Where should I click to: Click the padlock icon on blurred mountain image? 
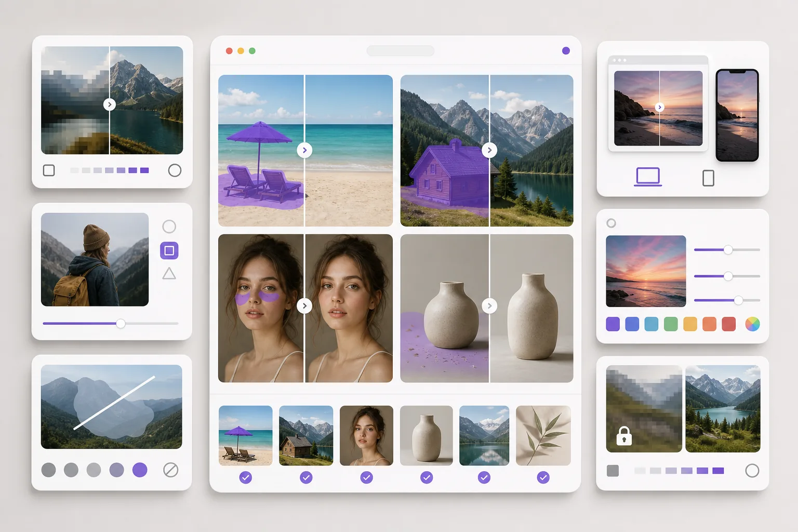(x=624, y=436)
